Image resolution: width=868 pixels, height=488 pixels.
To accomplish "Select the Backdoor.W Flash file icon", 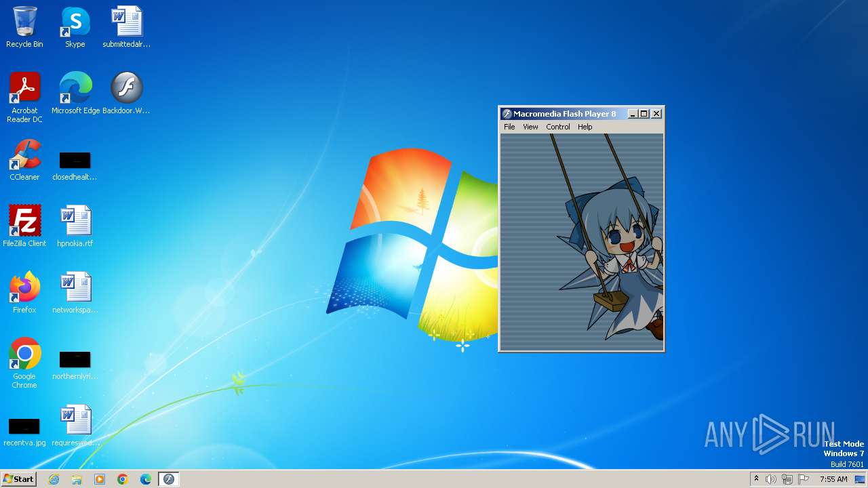I will [x=127, y=94].
